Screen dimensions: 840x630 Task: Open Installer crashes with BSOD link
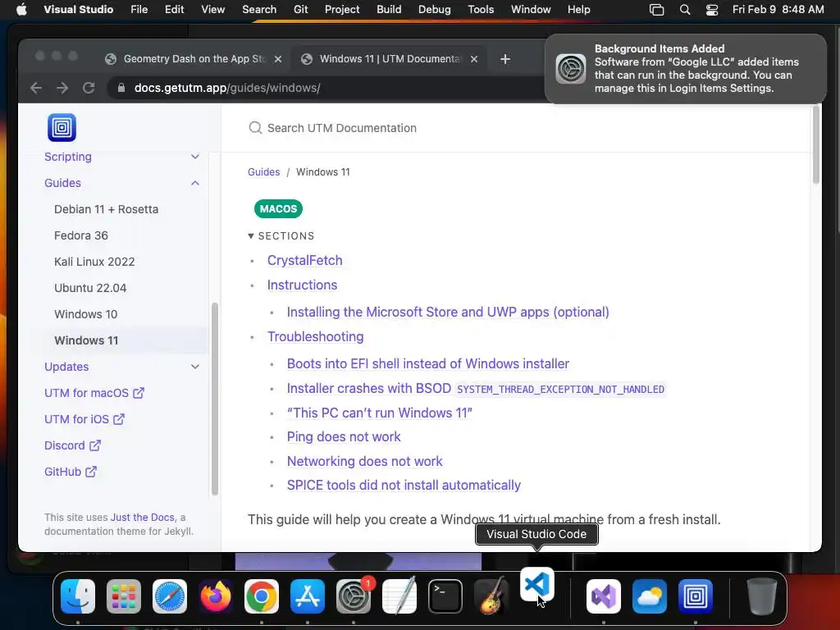(476, 388)
